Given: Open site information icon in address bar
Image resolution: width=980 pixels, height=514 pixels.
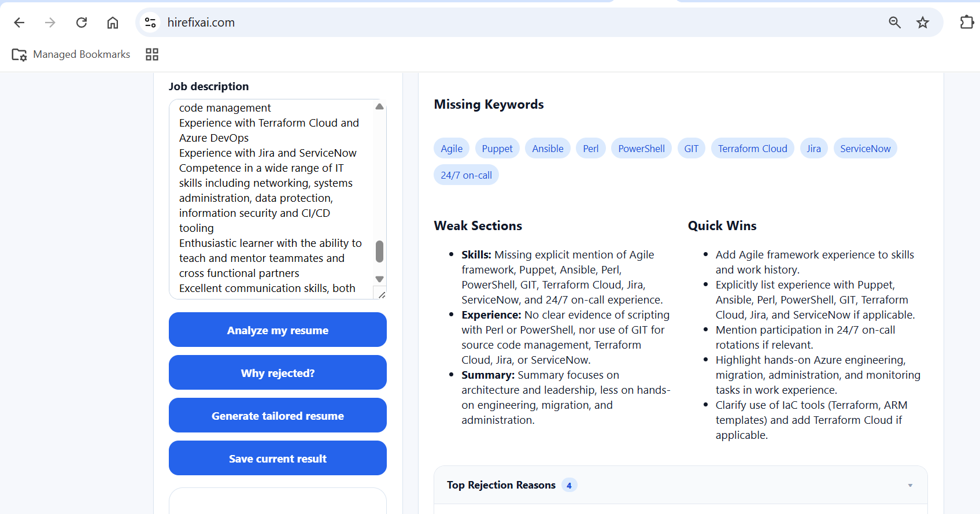Looking at the screenshot, I should click(150, 23).
